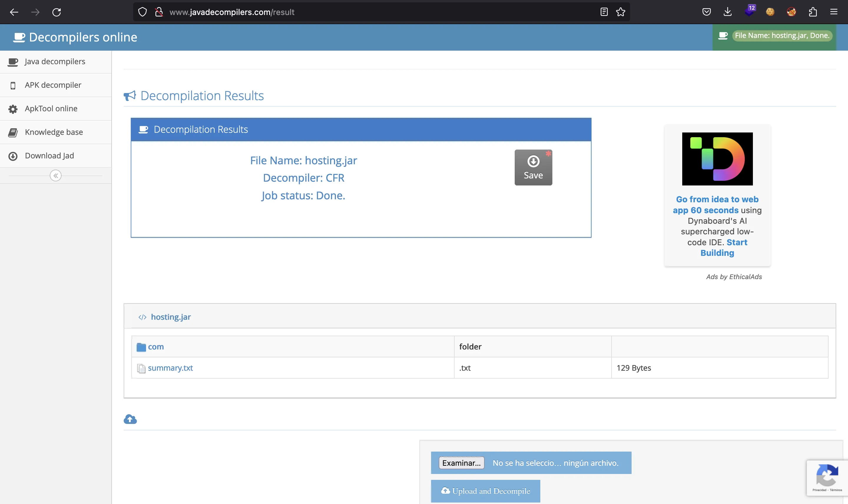The width and height of the screenshot is (848, 504).
Task: Click the extension icon with 12 badge
Action: click(750, 11)
